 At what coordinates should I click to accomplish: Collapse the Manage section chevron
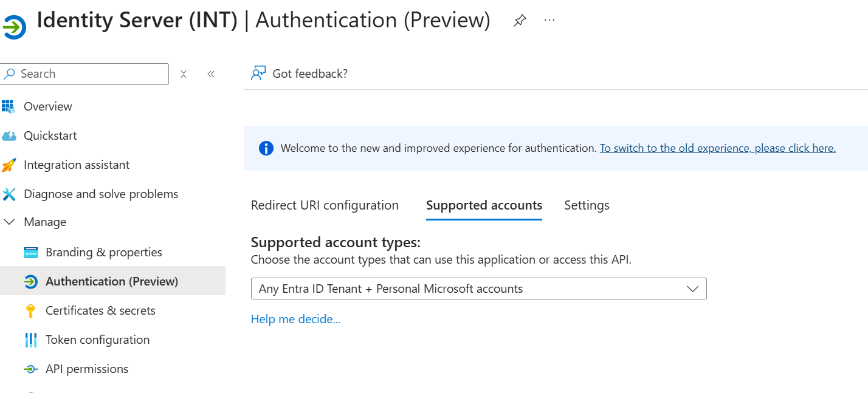click(x=9, y=222)
